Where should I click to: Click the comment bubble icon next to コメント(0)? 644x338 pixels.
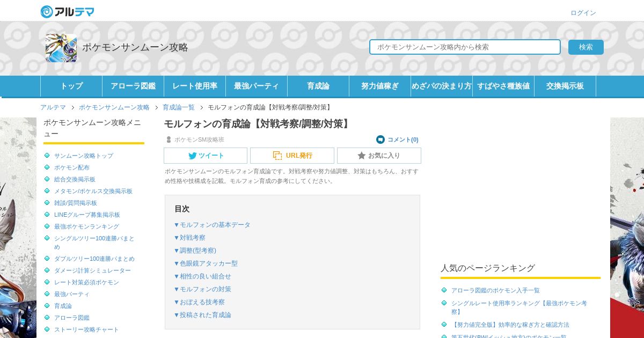tap(380, 139)
